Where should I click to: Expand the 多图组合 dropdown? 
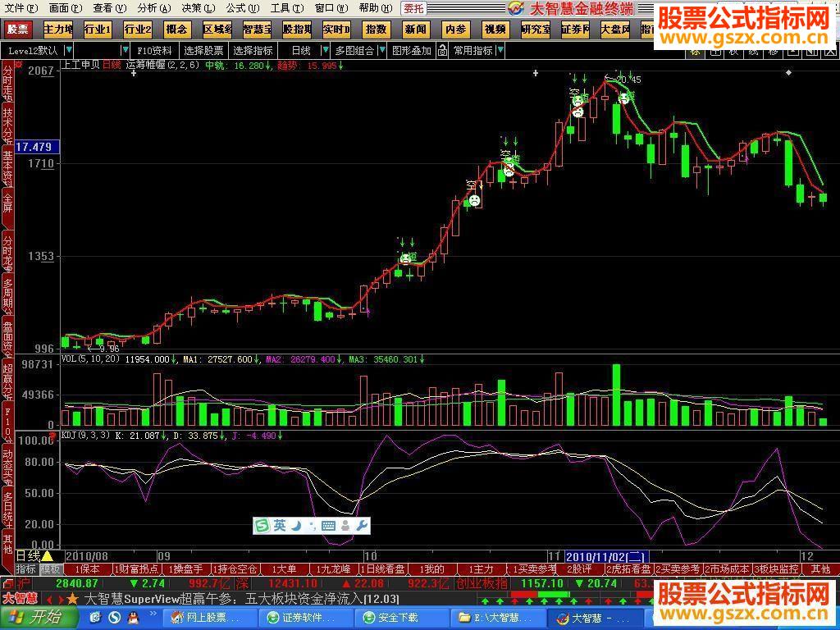(382, 50)
